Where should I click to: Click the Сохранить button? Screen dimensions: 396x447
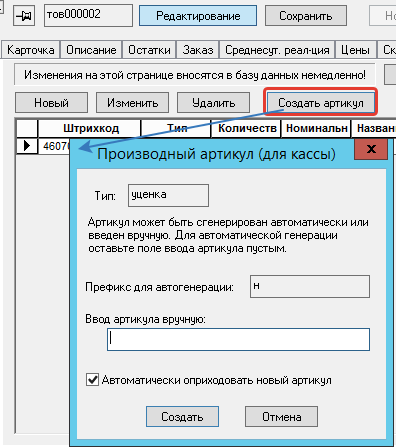pos(306,15)
